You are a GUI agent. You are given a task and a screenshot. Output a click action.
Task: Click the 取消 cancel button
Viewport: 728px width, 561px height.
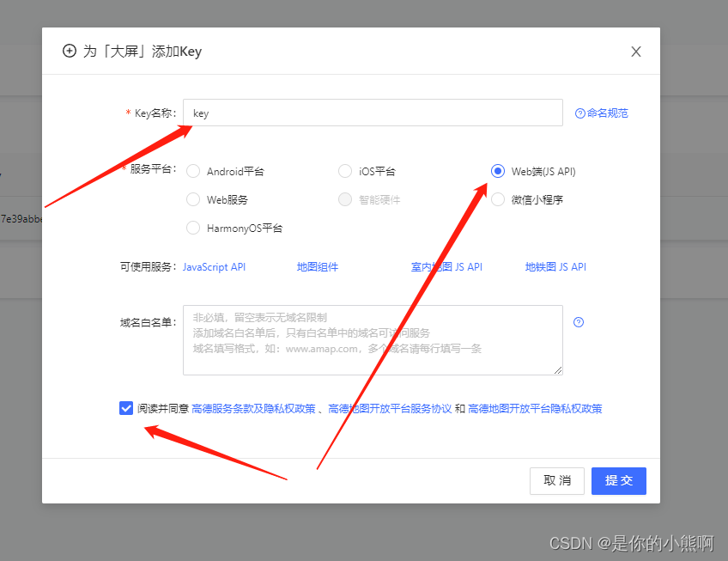coord(556,481)
